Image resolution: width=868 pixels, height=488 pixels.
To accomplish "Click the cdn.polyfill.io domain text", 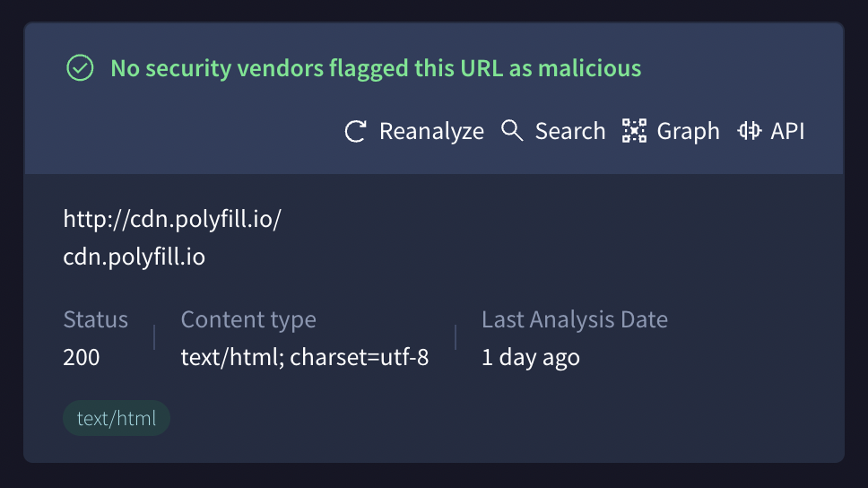I will pyautogui.click(x=134, y=257).
